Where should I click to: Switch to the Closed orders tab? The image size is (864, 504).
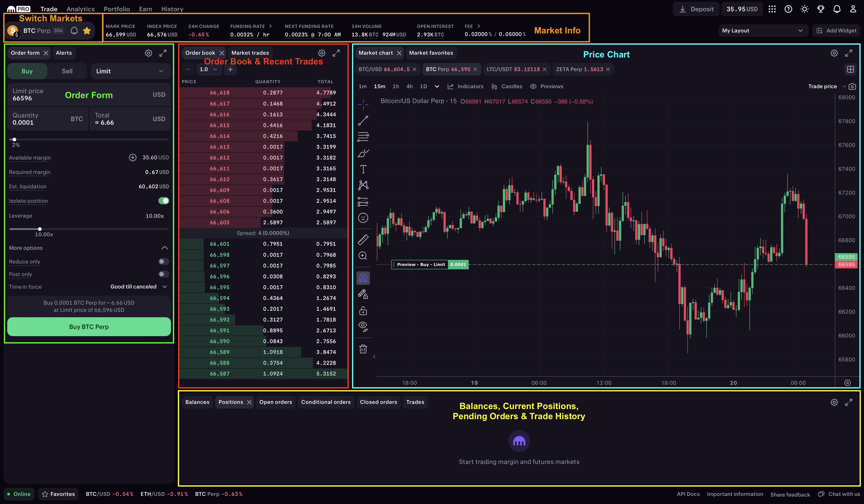(x=378, y=402)
